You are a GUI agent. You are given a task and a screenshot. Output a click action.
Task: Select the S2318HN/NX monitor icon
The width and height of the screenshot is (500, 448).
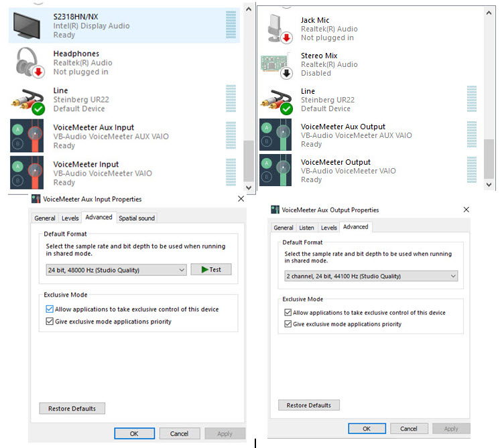pyautogui.click(x=27, y=25)
